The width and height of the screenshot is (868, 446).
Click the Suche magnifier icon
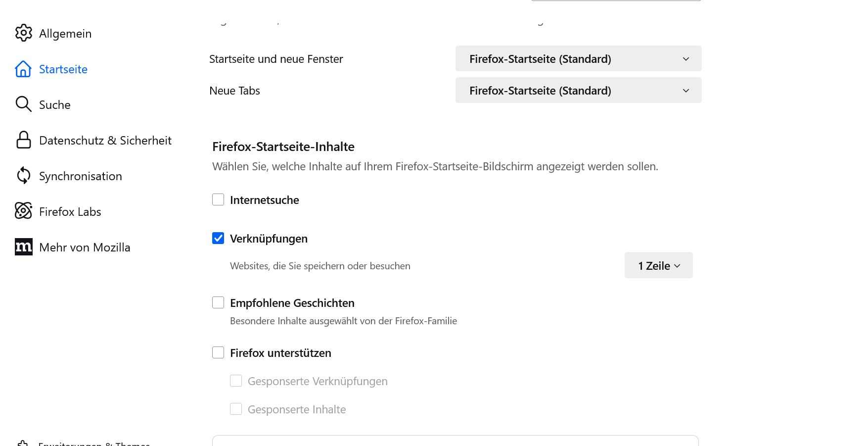click(x=23, y=104)
